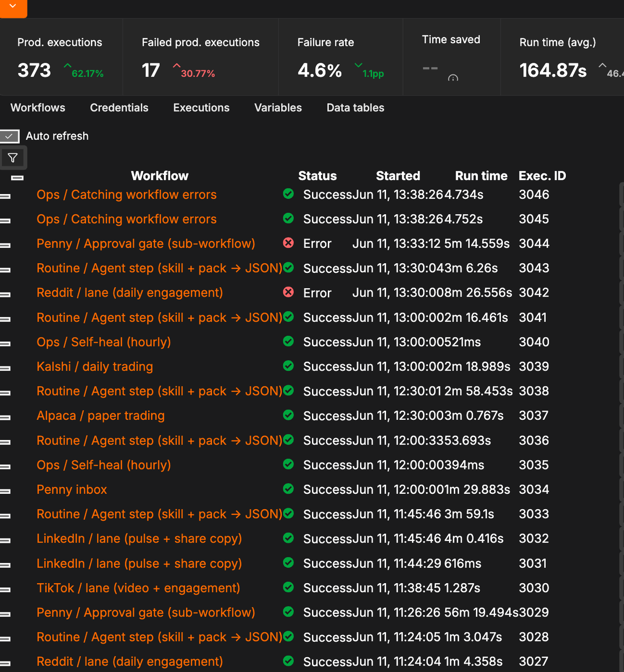Screen dimensions: 624x672
Task: Click the green success icon for execution 3035
Action: [288, 464]
